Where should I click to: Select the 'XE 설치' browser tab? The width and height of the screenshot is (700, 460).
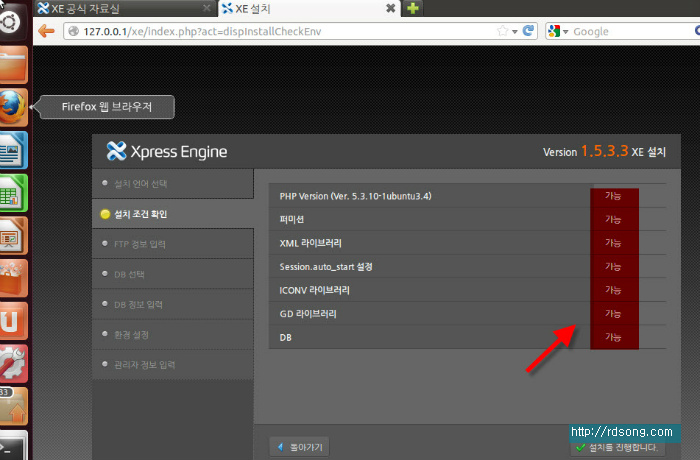tap(300, 9)
